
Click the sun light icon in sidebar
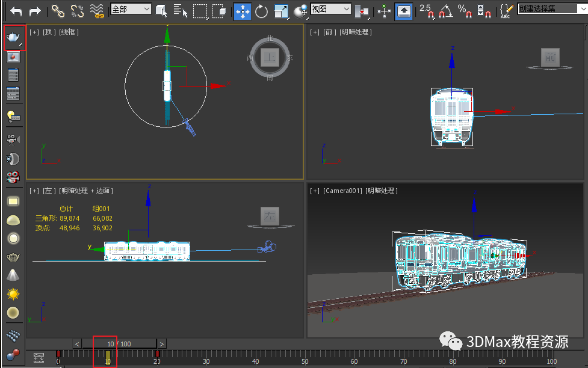pyautogui.click(x=13, y=294)
